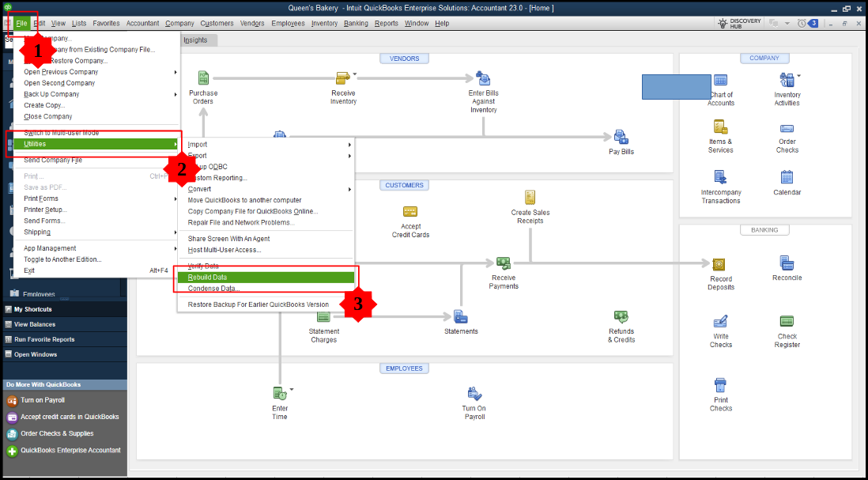Click the Items & Services icon
868x480 pixels.
(x=720, y=129)
